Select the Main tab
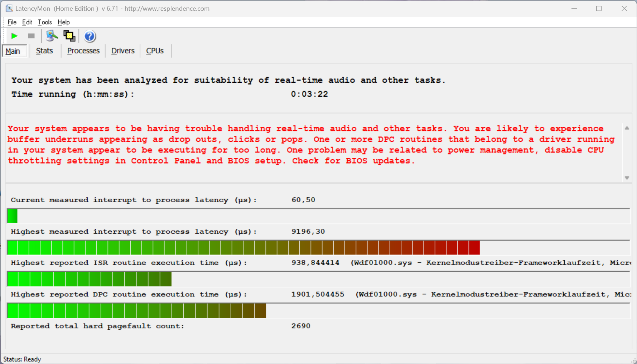 point(13,51)
